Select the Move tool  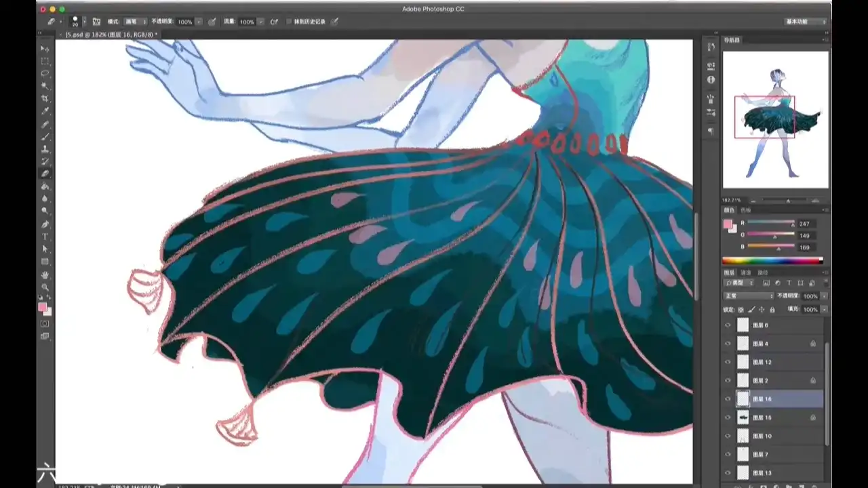45,49
